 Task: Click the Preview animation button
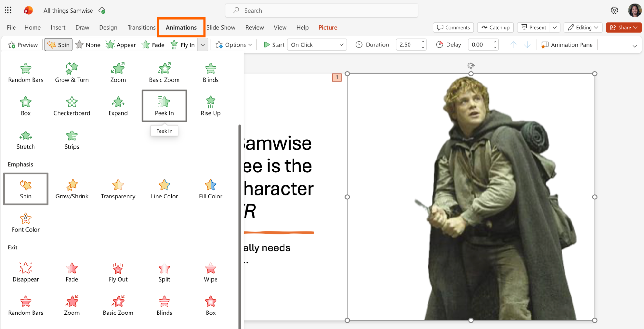click(x=23, y=45)
